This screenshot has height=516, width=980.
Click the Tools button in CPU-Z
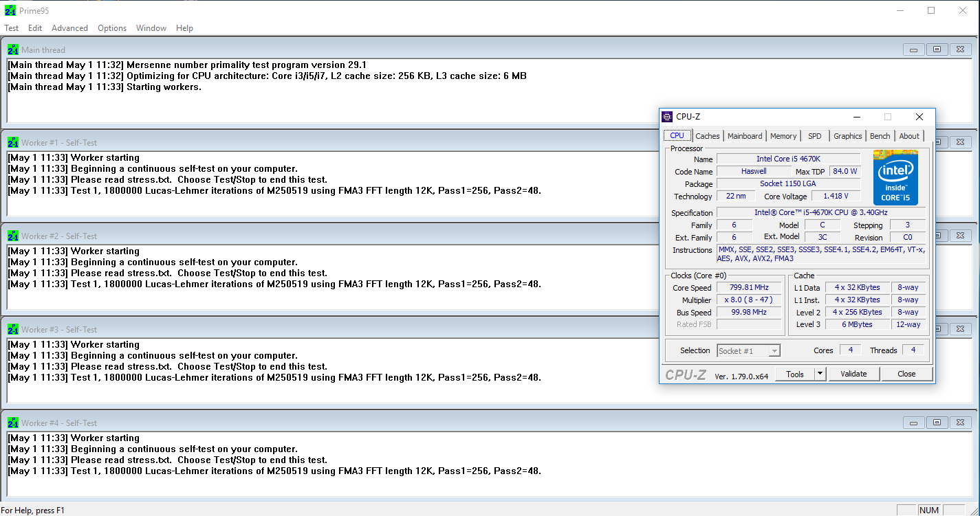pyautogui.click(x=795, y=374)
